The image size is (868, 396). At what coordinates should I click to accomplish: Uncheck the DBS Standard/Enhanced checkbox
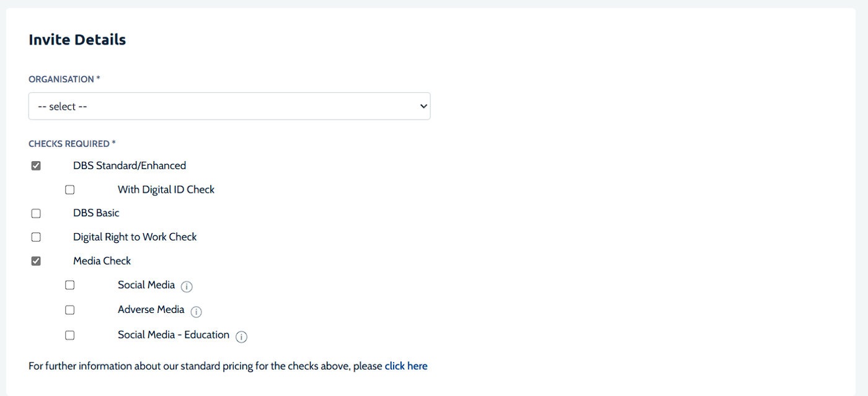point(36,165)
